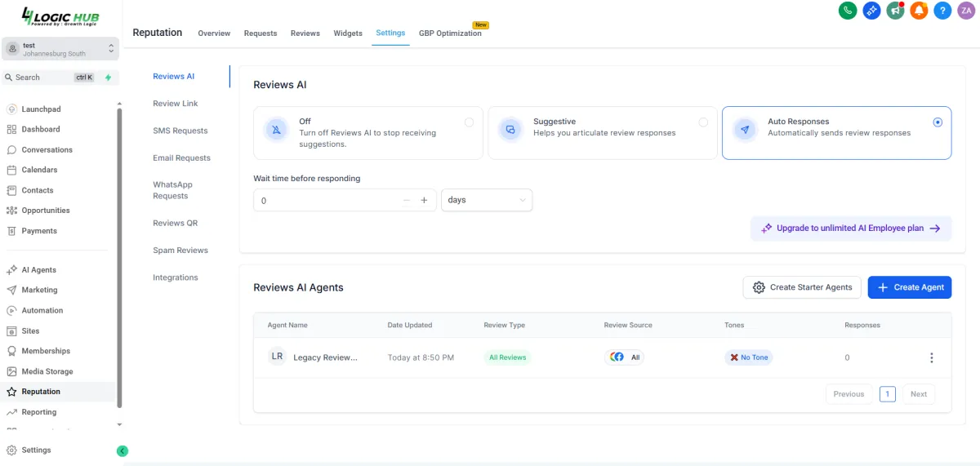
Task: Open three-dot menu for Legacy Review agent
Action: point(931,357)
